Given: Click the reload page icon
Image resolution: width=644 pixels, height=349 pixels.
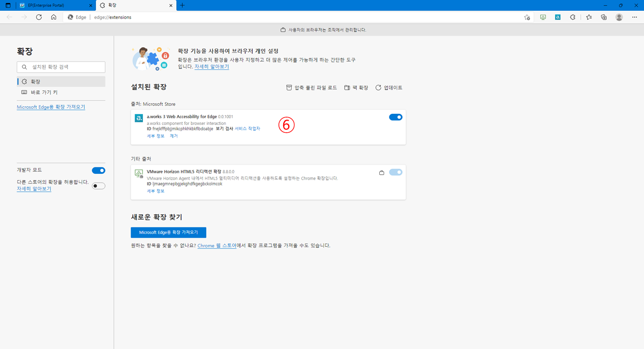Looking at the screenshot, I should coord(39,17).
